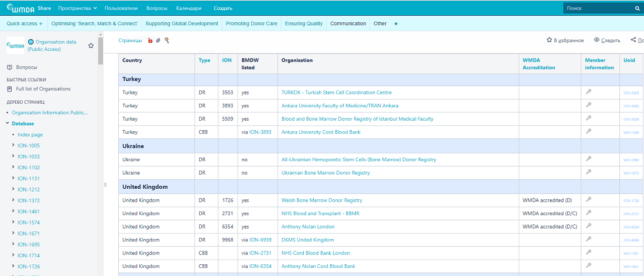Viewport: 644px width, 276px height.
Task: Expand the ION-1212 tree node
Action: tap(13, 190)
